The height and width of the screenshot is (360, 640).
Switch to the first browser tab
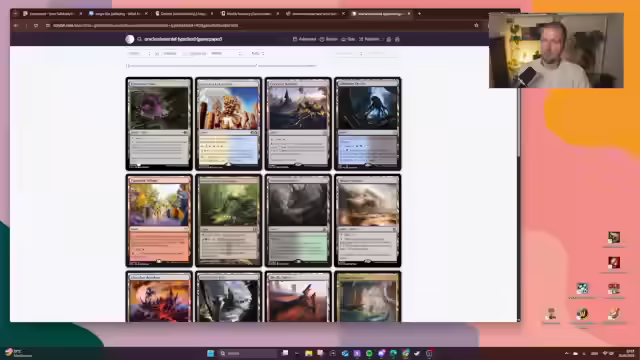[52, 13]
